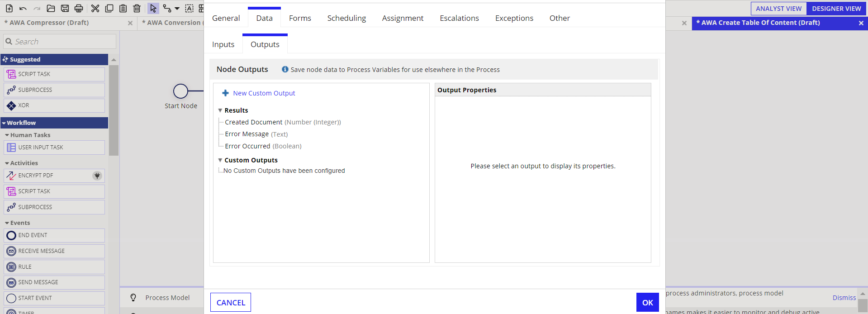Click in the palette Search field
Viewport: 868px width, 314px height.
60,42
